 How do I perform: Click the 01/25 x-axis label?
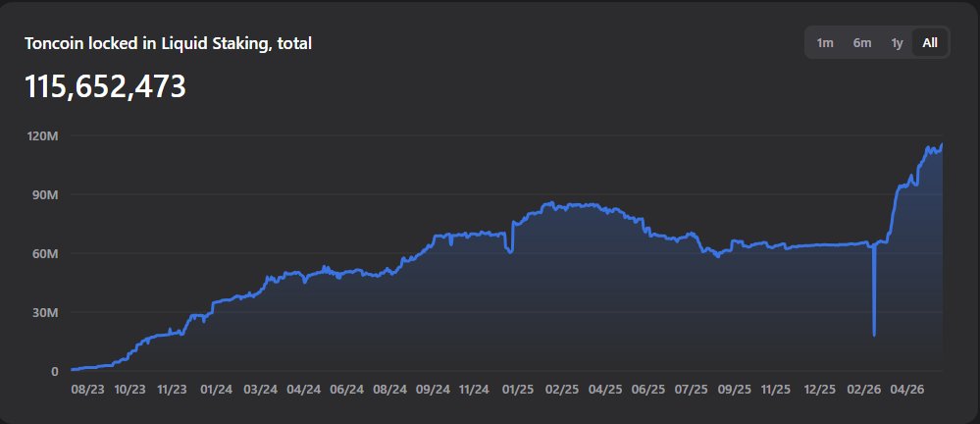(518, 389)
